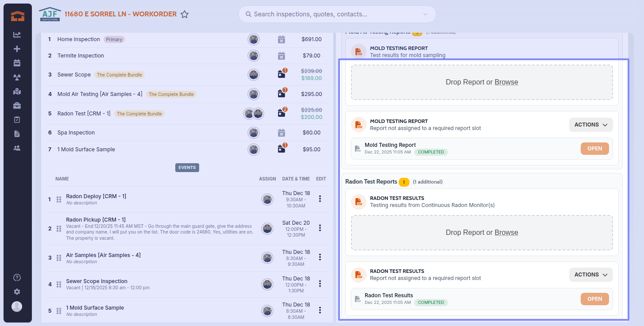Open the search bar dropdown chevron

425,14
